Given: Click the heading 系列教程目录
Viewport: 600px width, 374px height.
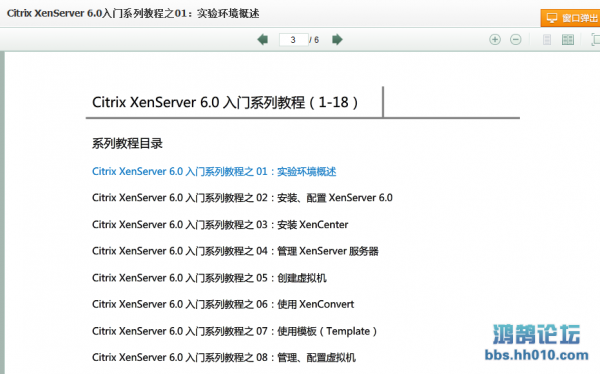Looking at the screenshot, I should point(127,144).
